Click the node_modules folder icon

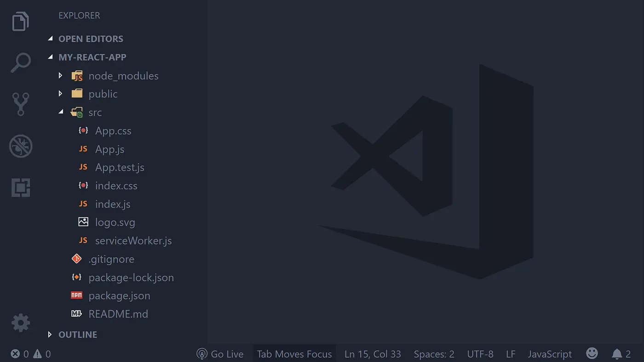click(x=77, y=76)
